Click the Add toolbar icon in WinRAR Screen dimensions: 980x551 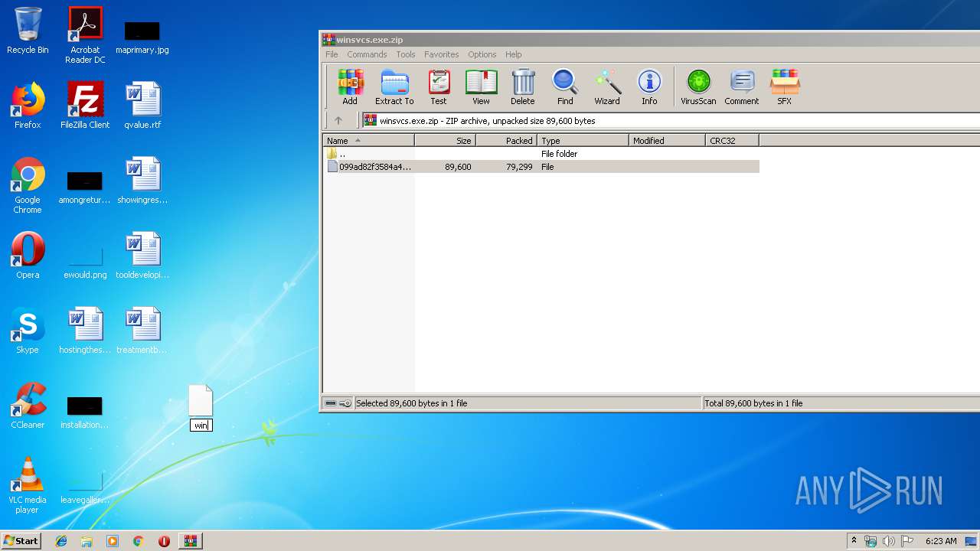pyautogui.click(x=350, y=86)
